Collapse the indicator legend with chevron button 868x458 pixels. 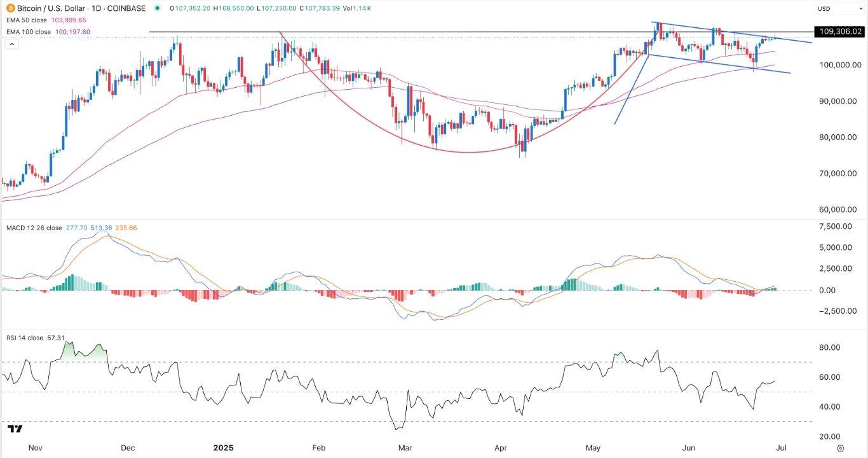pyautogui.click(x=11, y=44)
